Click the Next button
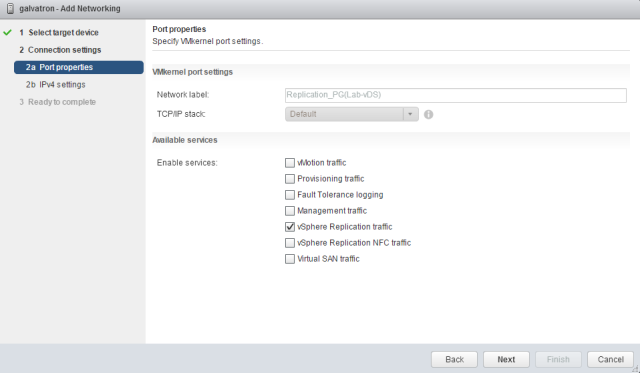 coord(506,359)
